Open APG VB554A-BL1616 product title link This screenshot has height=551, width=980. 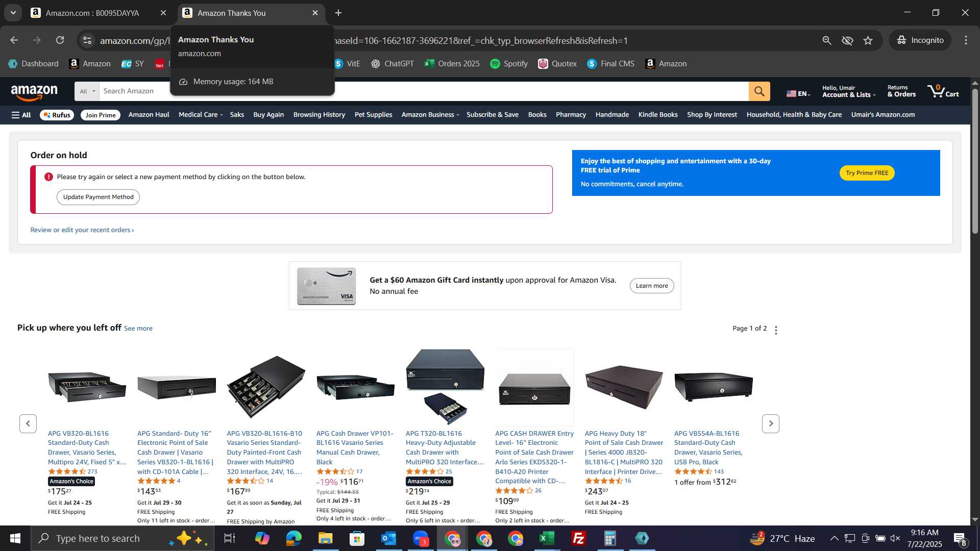point(708,447)
